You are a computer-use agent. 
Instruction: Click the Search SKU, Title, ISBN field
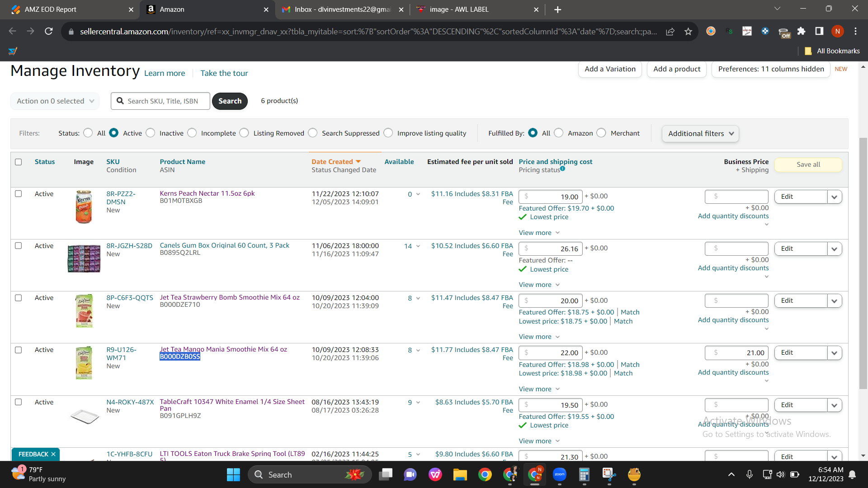click(x=160, y=101)
